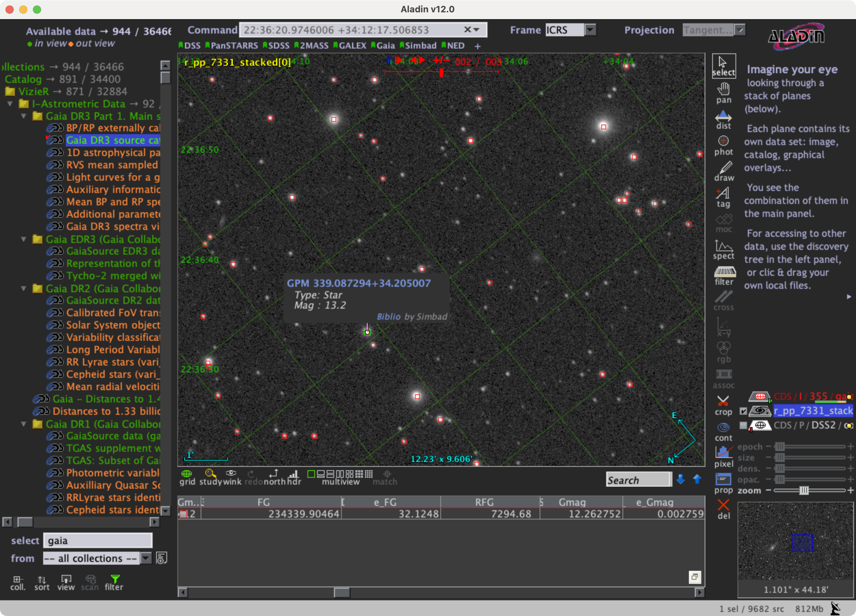Collapse the I-Astrometric Data folder
Image resolution: width=856 pixels, height=616 pixels.
(x=10, y=103)
